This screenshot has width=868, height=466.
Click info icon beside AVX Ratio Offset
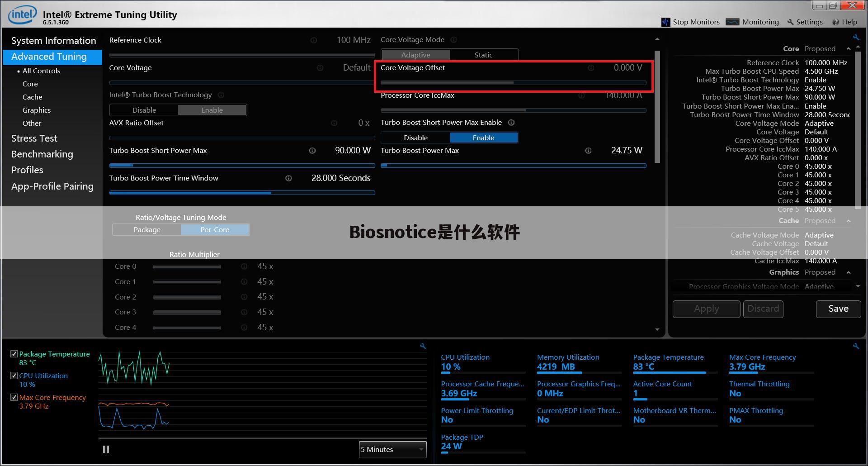(x=334, y=123)
